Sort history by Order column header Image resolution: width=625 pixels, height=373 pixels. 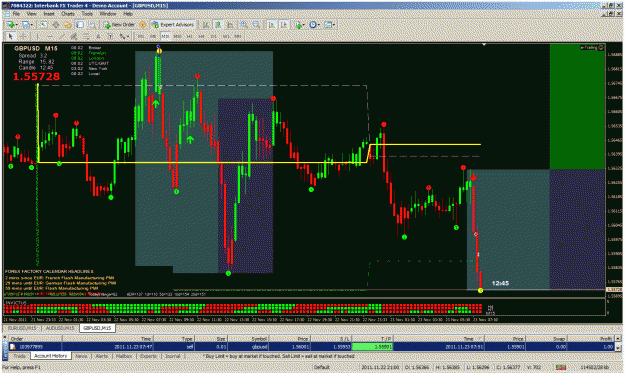point(35,339)
